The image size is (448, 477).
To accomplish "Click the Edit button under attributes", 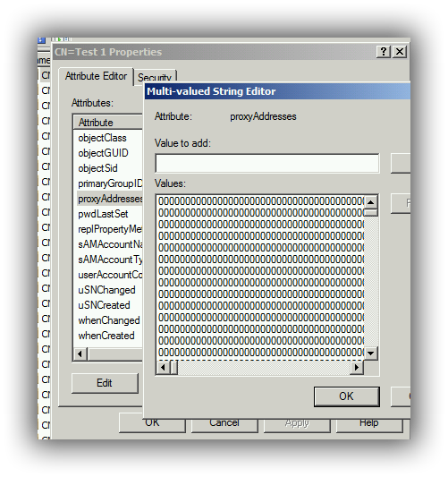I will pyautogui.click(x=105, y=383).
